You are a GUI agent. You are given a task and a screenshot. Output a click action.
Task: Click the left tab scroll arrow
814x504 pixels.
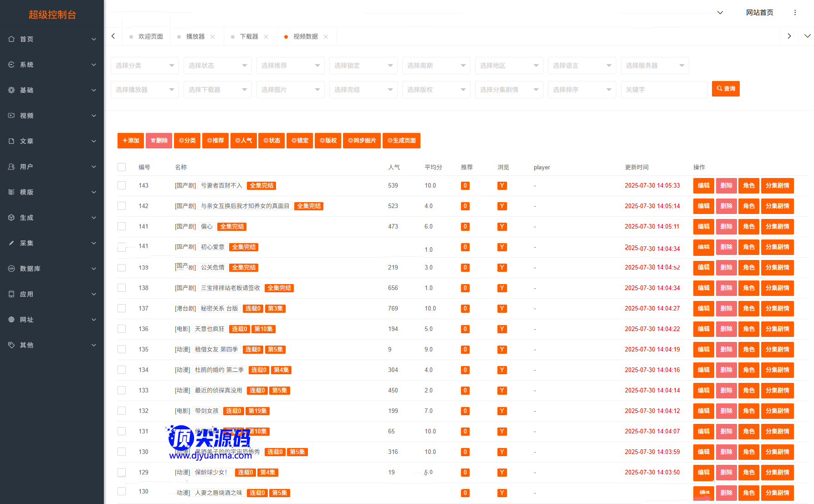point(113,36)
